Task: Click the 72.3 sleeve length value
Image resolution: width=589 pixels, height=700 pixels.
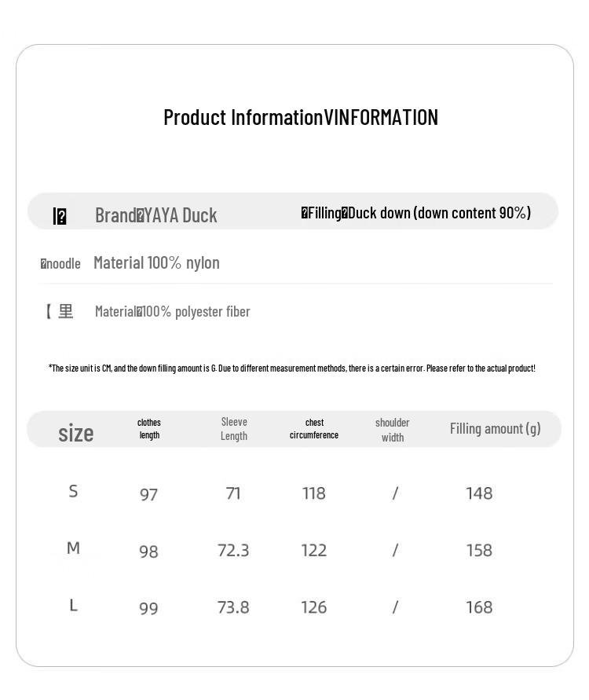Action: (x=233, y=551)
